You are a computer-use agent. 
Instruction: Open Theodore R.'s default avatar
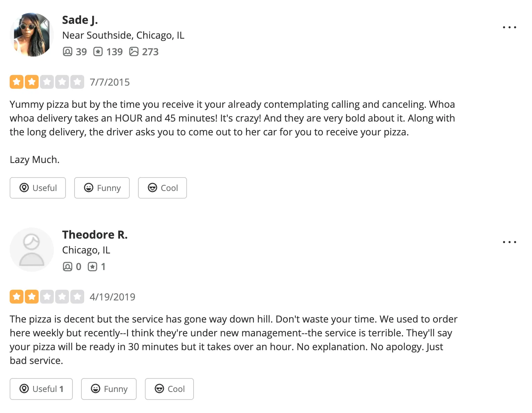[32, 250]
